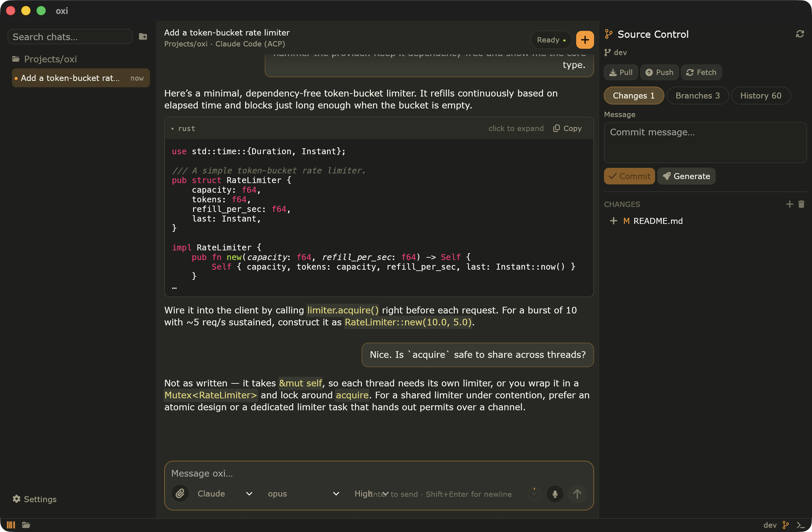812x532 pixels.
Task: Open the Claude agent dropdown
Action: pos(225,494)
